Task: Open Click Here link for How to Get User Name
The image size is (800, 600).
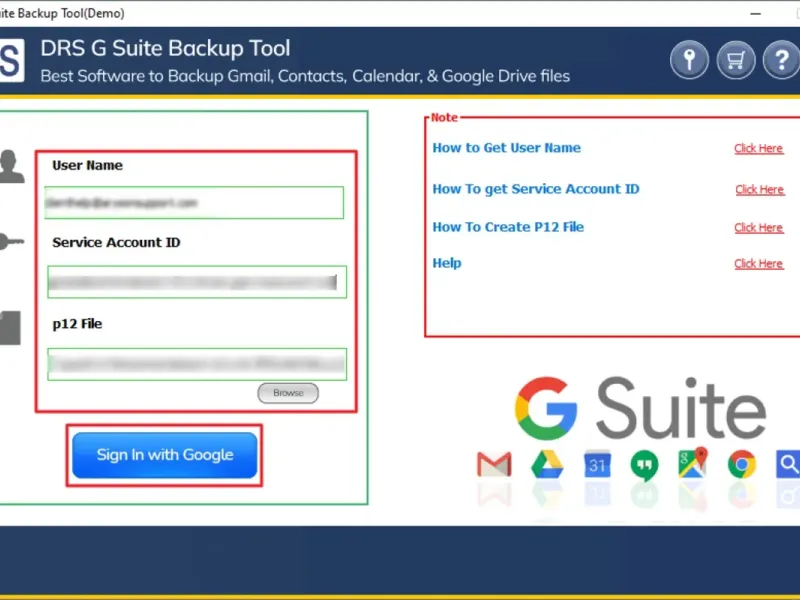Action: (759, 148)
